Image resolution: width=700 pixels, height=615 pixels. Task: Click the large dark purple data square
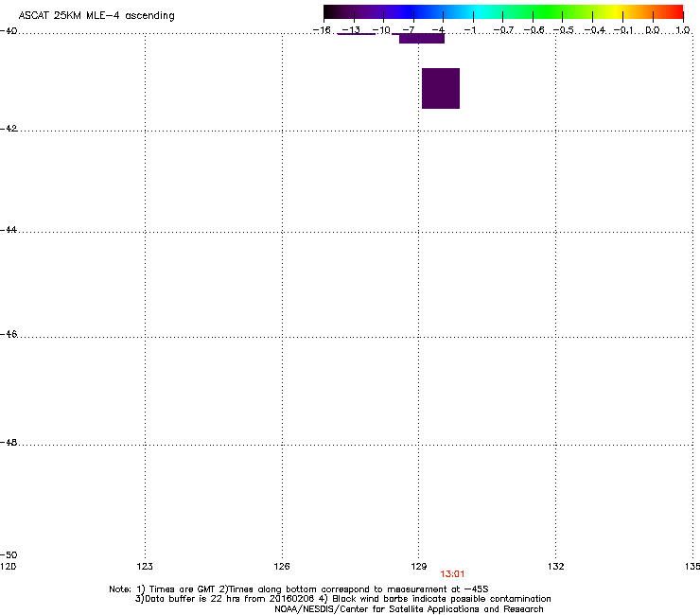441,88
